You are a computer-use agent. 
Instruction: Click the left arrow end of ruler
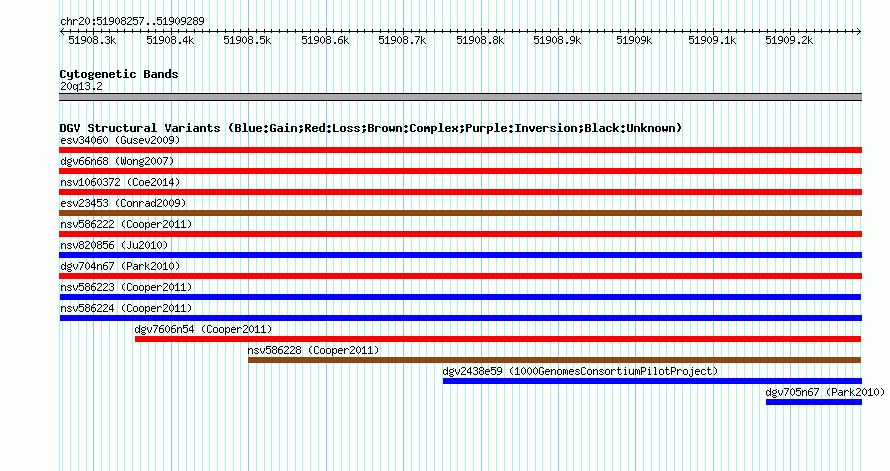pyautogui.click(x=62, y=32)
